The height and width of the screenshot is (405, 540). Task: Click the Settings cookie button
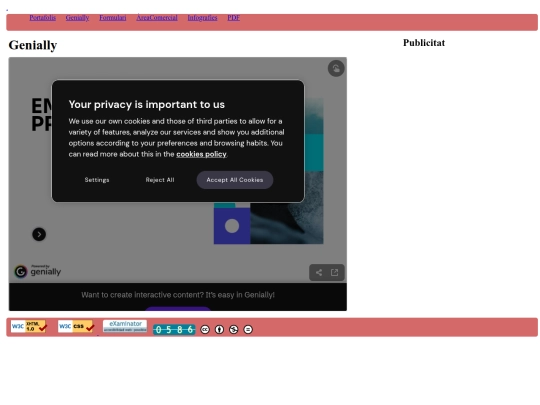pyautogui.click(x=97, y=180)
